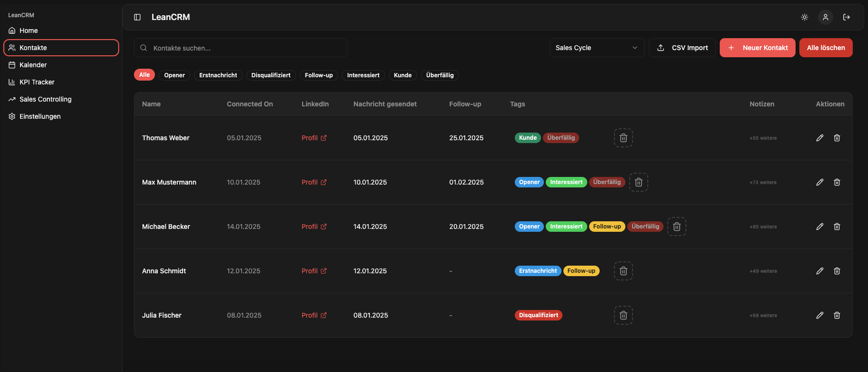Click dashed trash icon in Julia Fischer's tags

coord(623,315)
